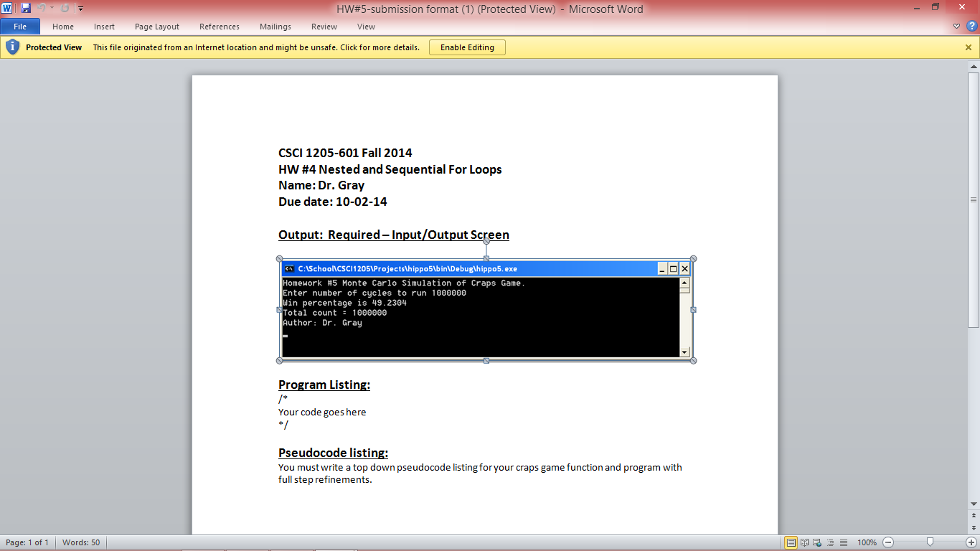Open the Mailings tab

[x=275, y=27]
